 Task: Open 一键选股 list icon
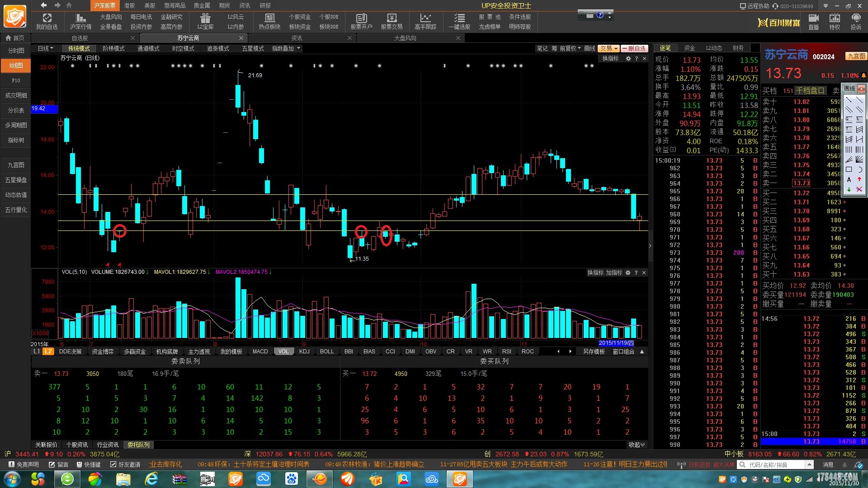(x=459, y=21)
